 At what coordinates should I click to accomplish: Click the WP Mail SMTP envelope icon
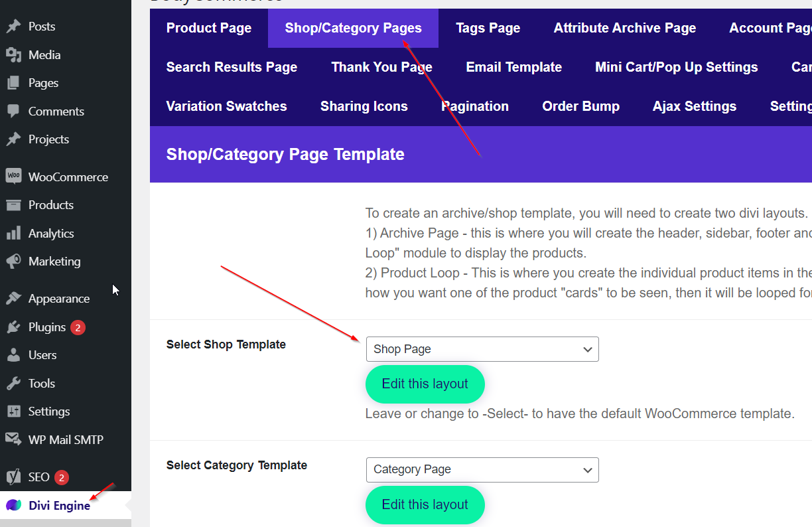(13, 439)
